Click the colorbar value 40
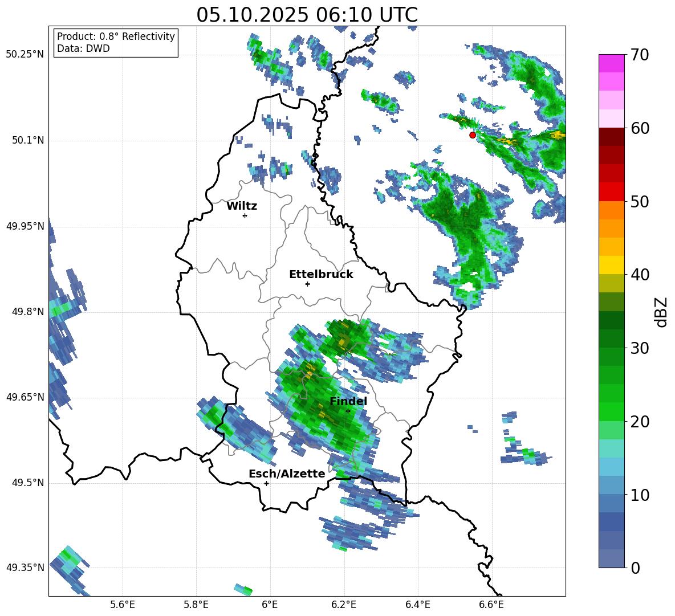Viewport: 675px width, 616px height. click(x=640, y=275)
